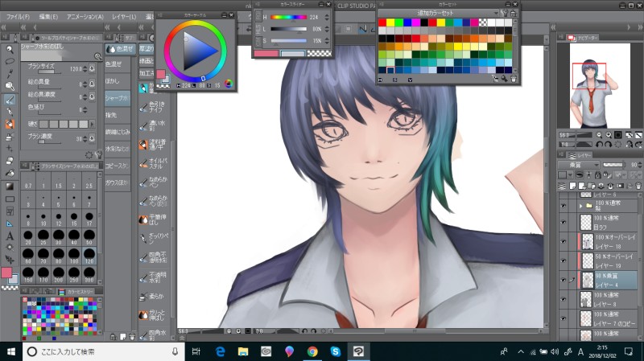644x361 pixels.
Task: Hide the 髪 folder layer
Action: point(563,206)
